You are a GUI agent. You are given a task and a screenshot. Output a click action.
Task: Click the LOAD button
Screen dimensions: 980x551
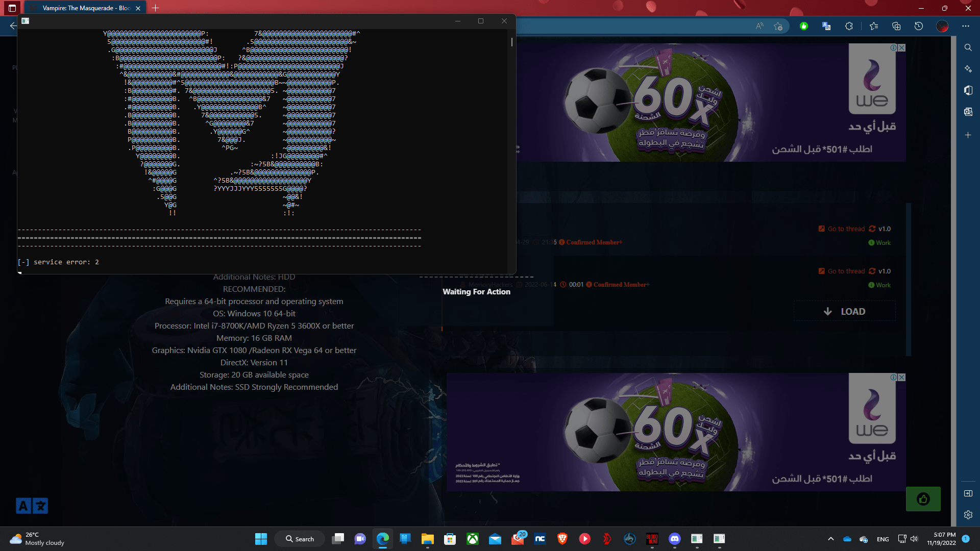(x=845, y=311)
